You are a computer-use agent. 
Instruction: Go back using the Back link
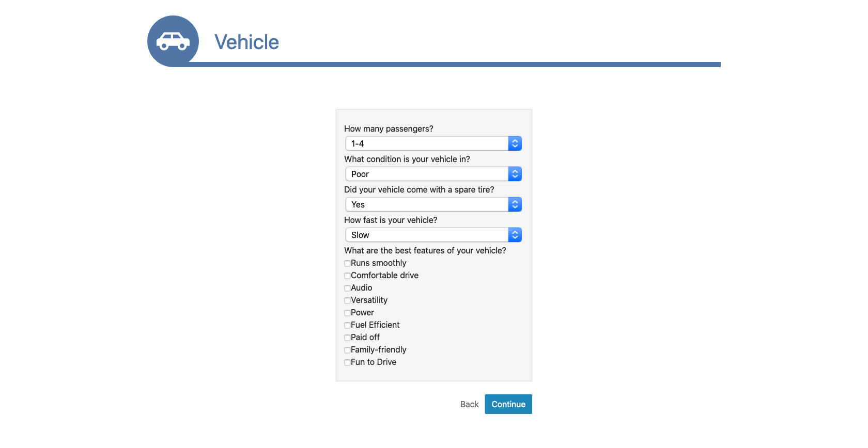(x=469, y=404)
